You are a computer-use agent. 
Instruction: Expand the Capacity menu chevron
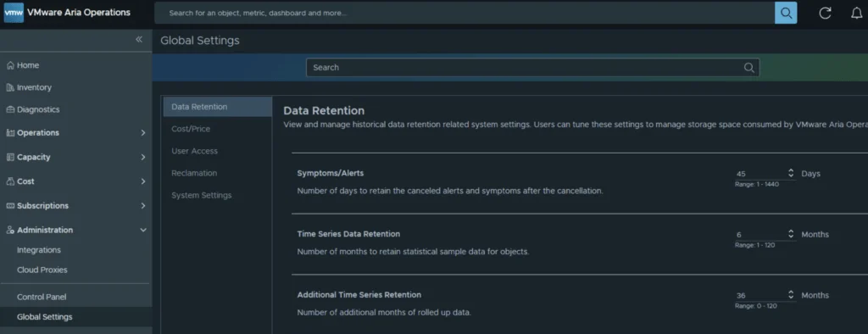point(142,158)
